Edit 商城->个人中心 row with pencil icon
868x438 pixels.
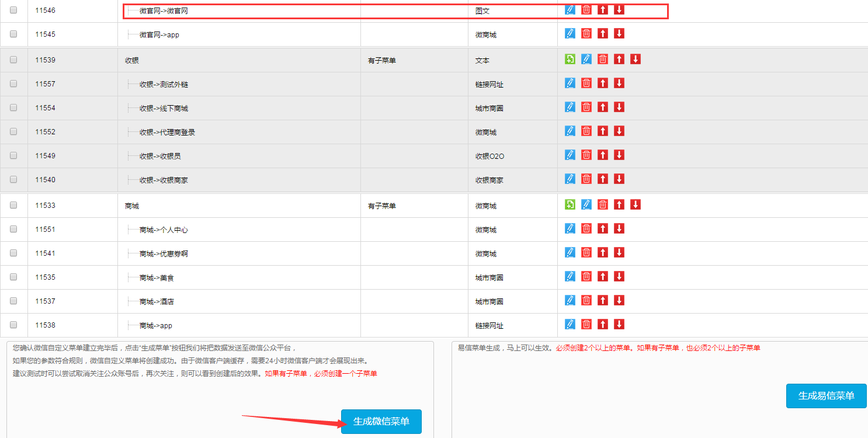(x=570, y=228)
